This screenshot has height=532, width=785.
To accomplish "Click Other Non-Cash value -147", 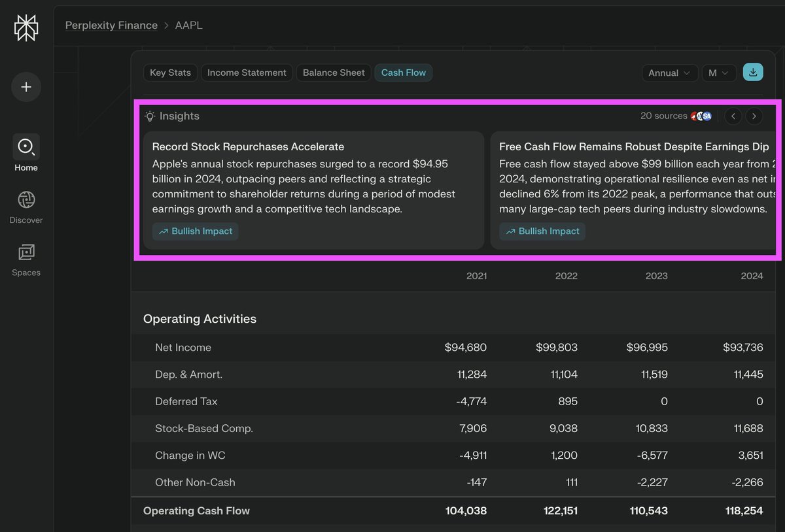I will point(476,482).
